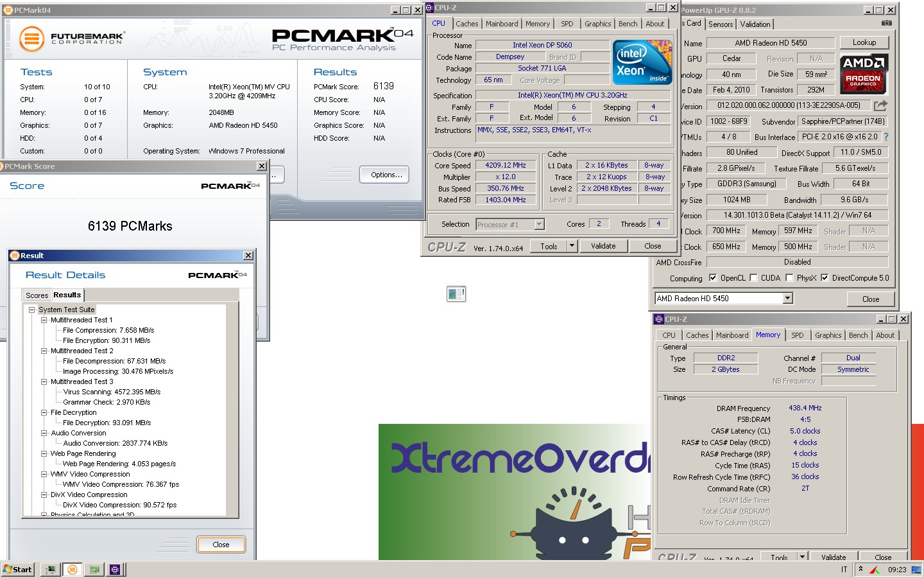924x578 pixels.
Task: Collapse the System Test Suite tree node
Action: 31,310
